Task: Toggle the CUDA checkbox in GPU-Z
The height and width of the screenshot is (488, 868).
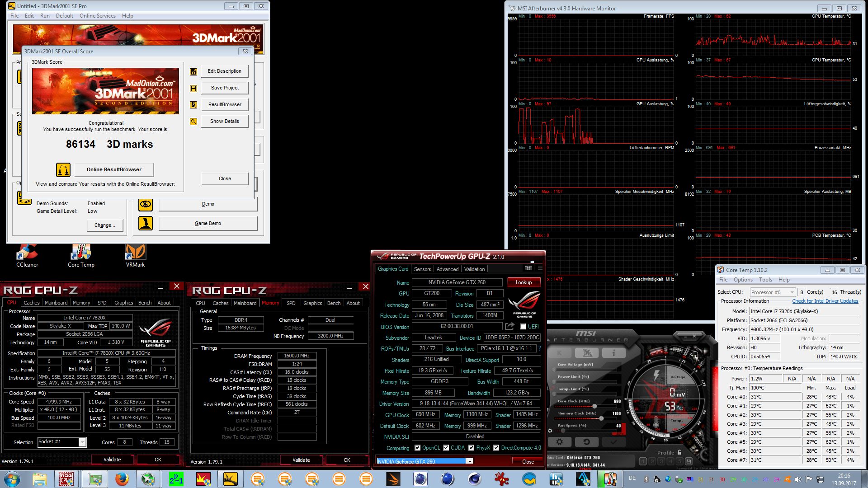Action: click(x=446, y=448)
